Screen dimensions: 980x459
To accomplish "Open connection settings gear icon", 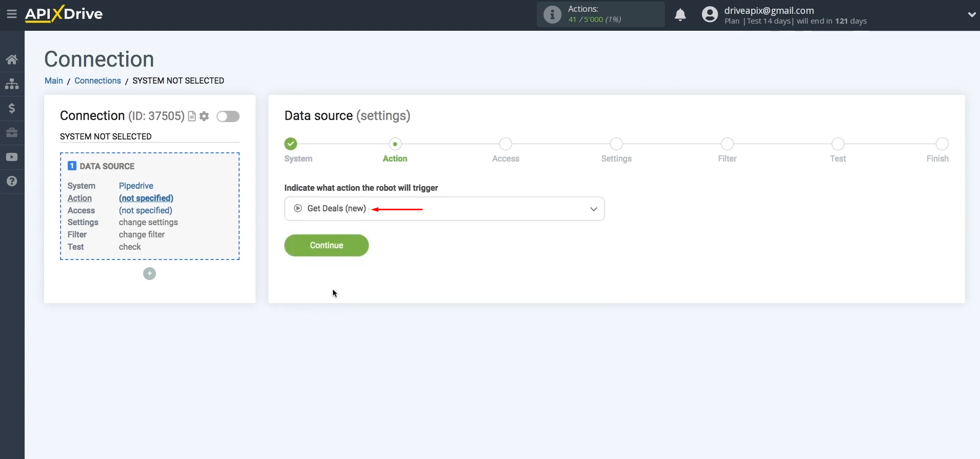I will pos(204,116).
